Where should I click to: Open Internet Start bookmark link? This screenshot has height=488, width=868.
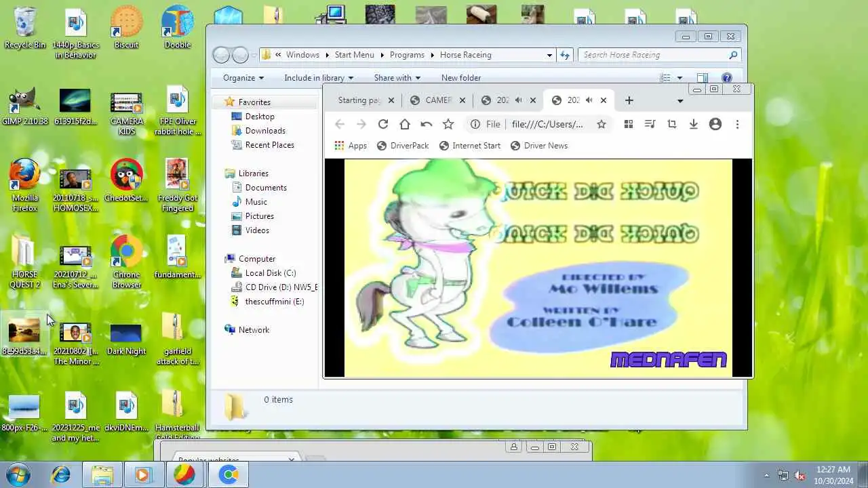(x=470, y=146)
